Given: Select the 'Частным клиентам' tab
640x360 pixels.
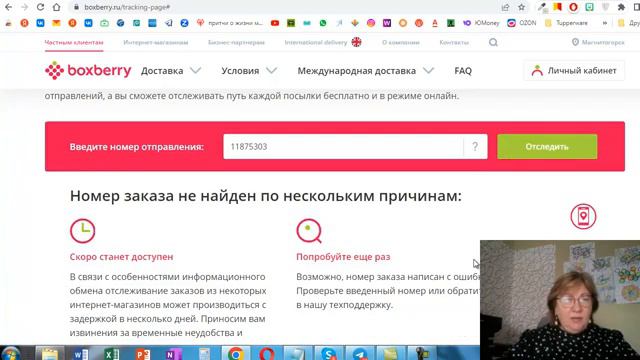Looking at the screenshot, I should coord(74,42).
